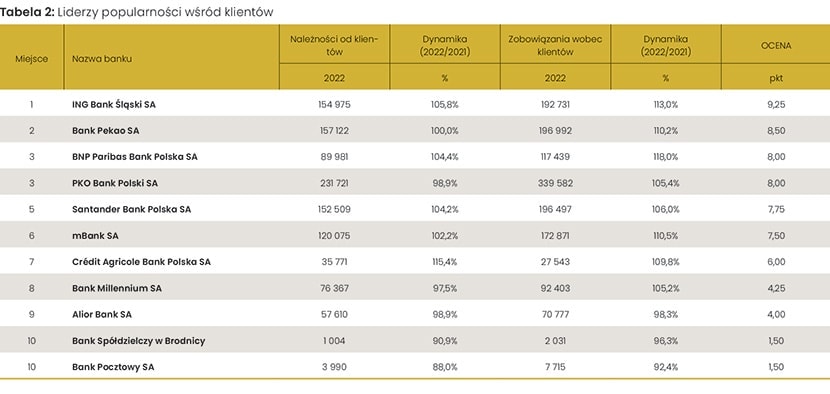Click Crédit Agricole Bank Polska SA

pyautogui.click(x=141, y=262)
